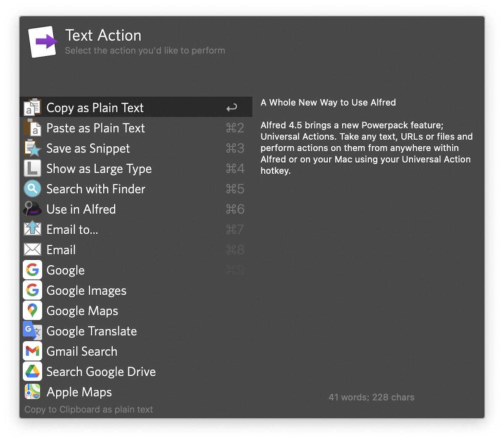The height and width of the screenshot is (441, 504).
Task: Choose Google Translate action
Action: [x=136, y=330]
